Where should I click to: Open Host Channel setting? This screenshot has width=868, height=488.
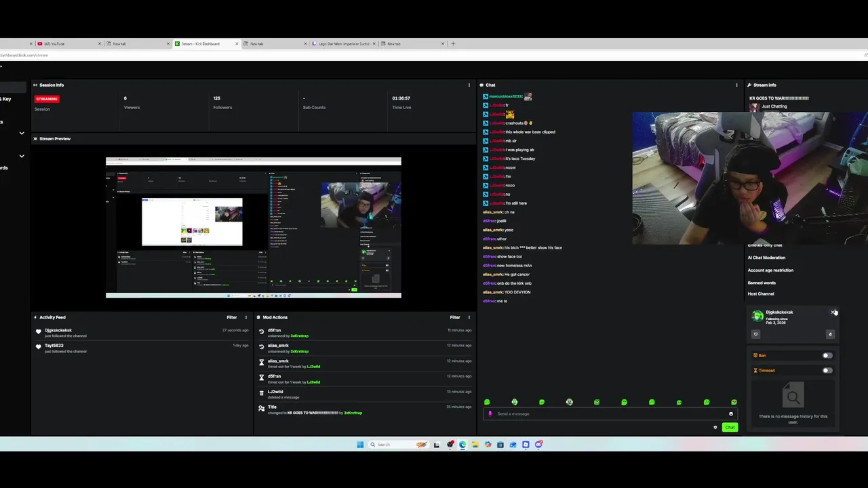pos(761,294)
